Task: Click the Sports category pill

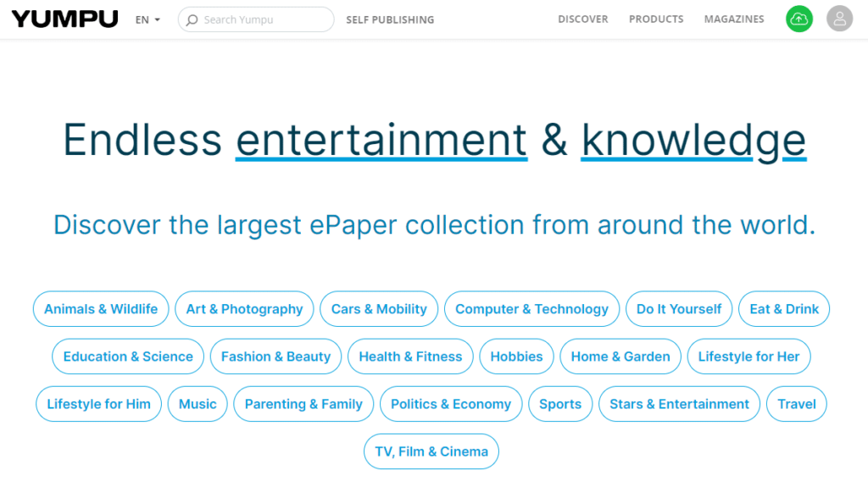Action: [x=560, y=404]
